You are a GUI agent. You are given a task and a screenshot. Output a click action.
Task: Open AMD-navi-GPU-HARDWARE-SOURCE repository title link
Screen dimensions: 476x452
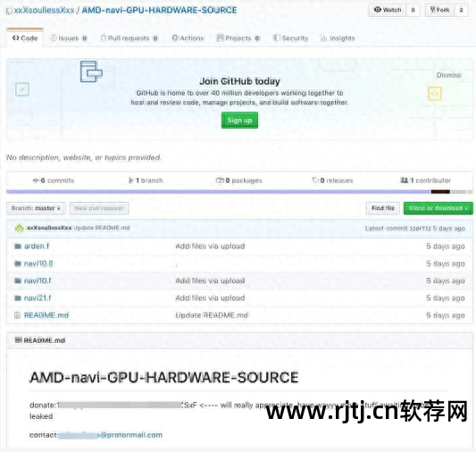point(159,11)
